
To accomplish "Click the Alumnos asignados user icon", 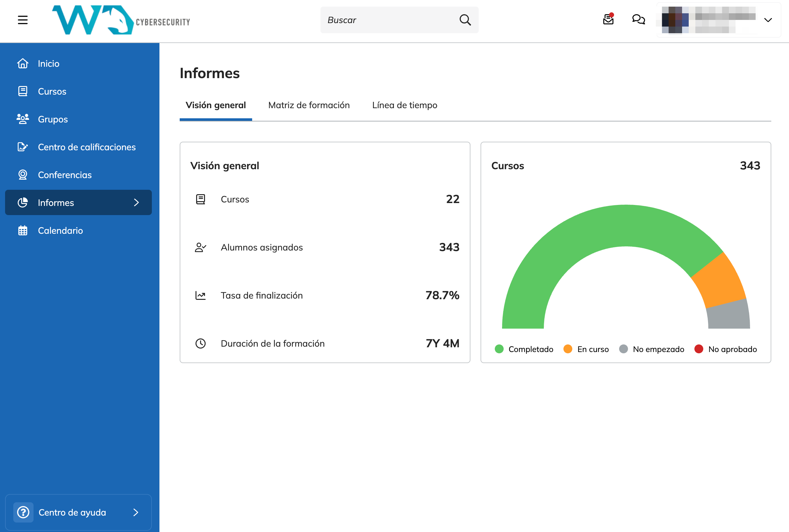I will coord(201,247).
